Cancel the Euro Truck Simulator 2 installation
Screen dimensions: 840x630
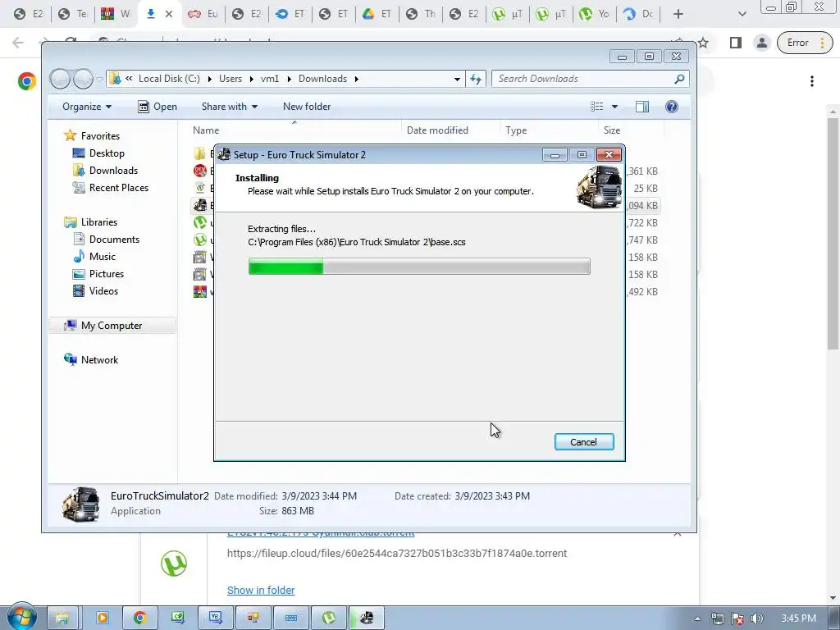(x=584, y=442)
